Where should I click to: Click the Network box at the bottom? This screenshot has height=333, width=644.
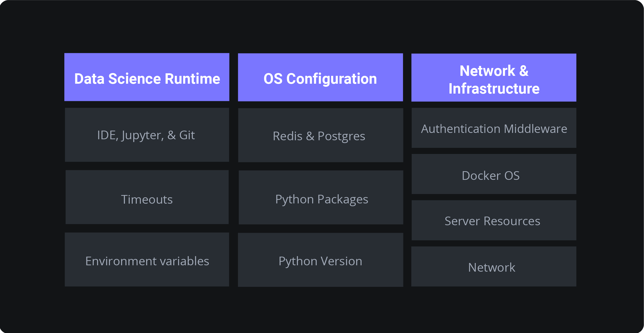coord(494,267)
